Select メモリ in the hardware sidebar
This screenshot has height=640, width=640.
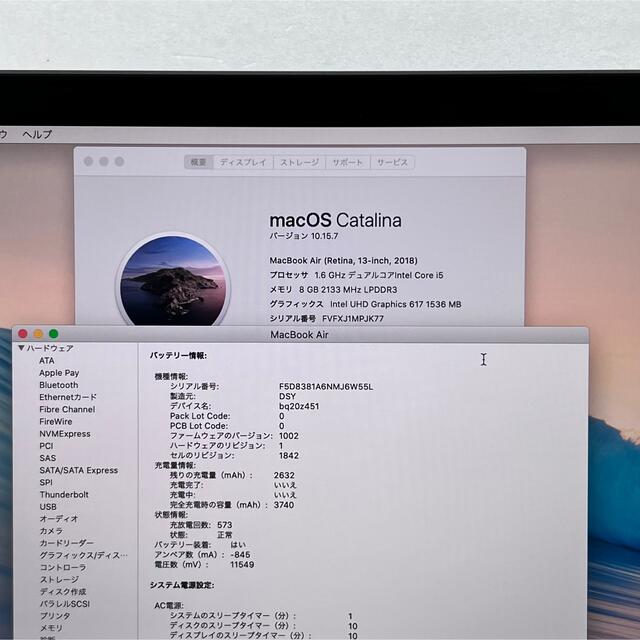coord(51,628)
